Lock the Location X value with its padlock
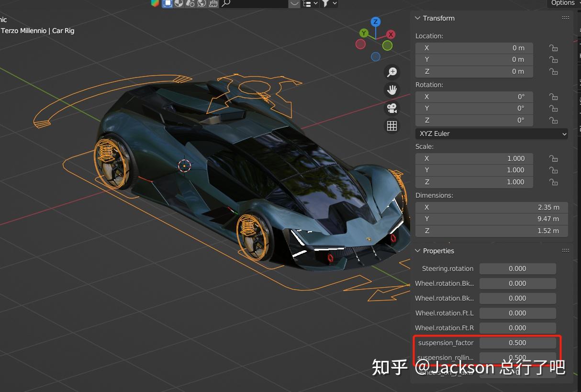The height and width of the screenshot is (392, 581). (x=553, y=48)
